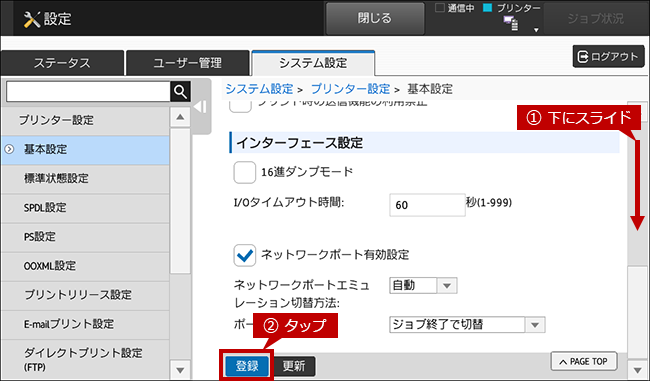Open OOXML設定 in the sidebar

pos(85,266)
